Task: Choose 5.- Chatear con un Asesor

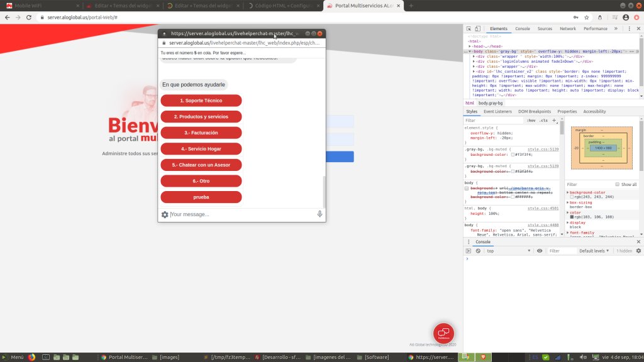Action: (x=201, y=165)
